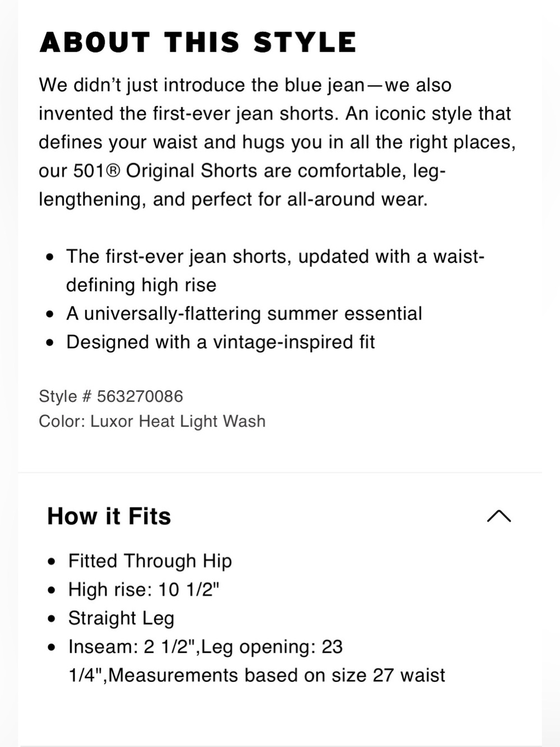This screenshot has width=560, height=747.
Task: Click Designed with a vintage-inspired fit
Action: point(221,342)
